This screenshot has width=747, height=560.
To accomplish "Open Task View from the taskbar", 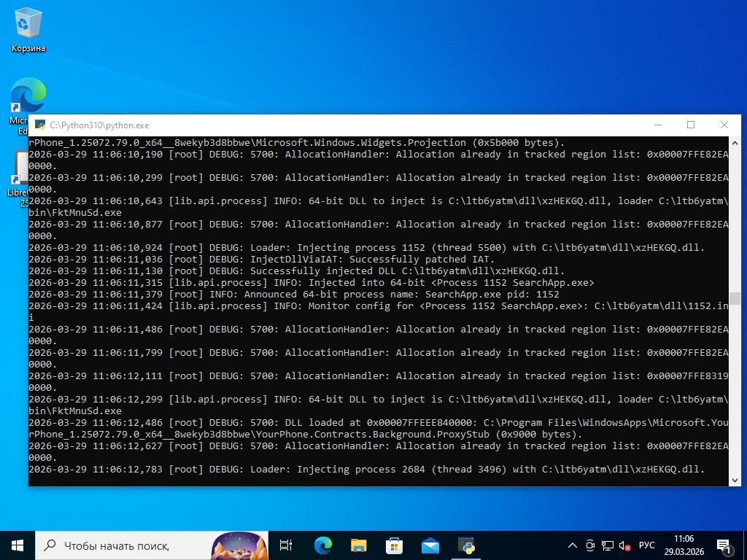I will [286, 545].
